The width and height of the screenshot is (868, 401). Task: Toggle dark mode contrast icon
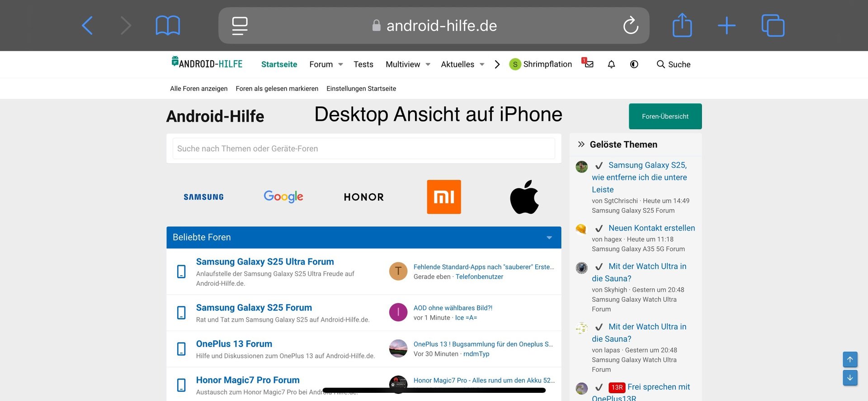coord(634,64)
